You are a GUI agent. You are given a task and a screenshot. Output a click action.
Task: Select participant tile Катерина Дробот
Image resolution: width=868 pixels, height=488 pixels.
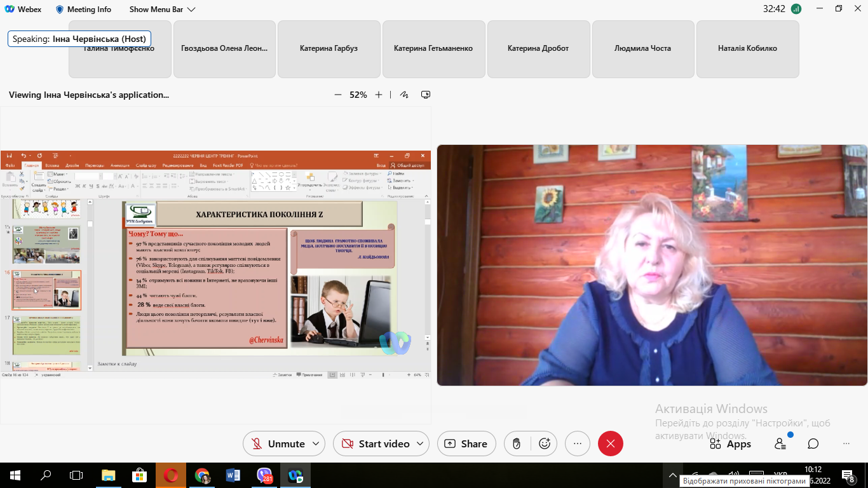(538, 48)
